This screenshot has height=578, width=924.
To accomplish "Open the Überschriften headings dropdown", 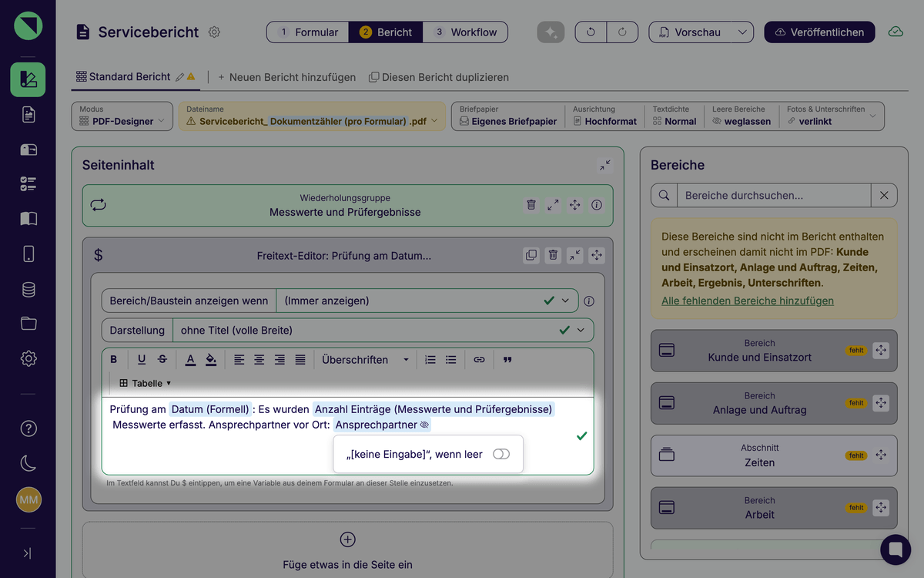I will click(x=365, y=359).
